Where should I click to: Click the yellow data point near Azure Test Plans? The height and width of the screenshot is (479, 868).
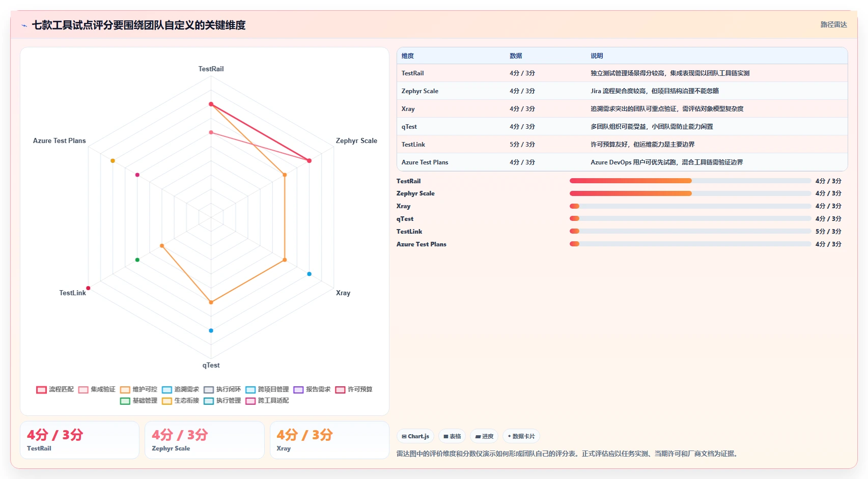113,161
